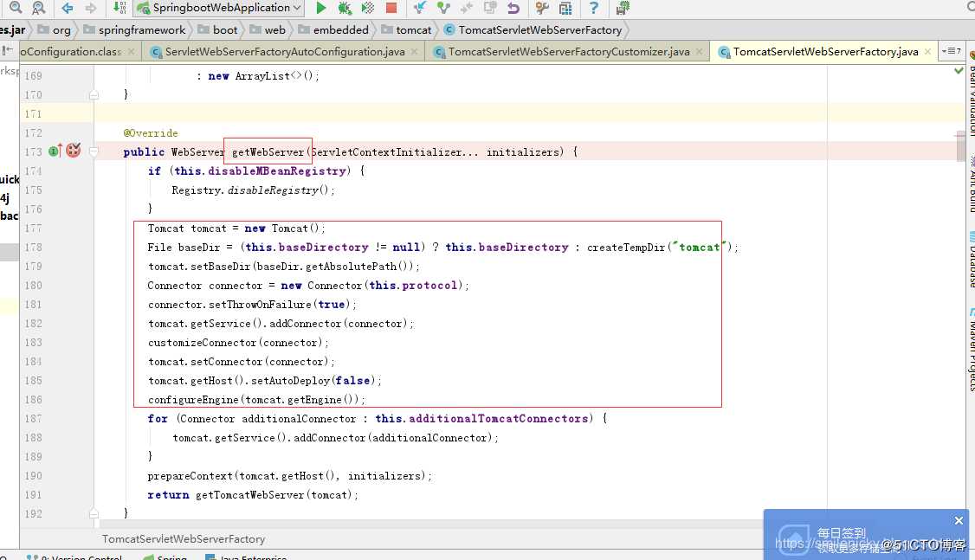Navigate back with the blue left arrow

tap(68, 8)
